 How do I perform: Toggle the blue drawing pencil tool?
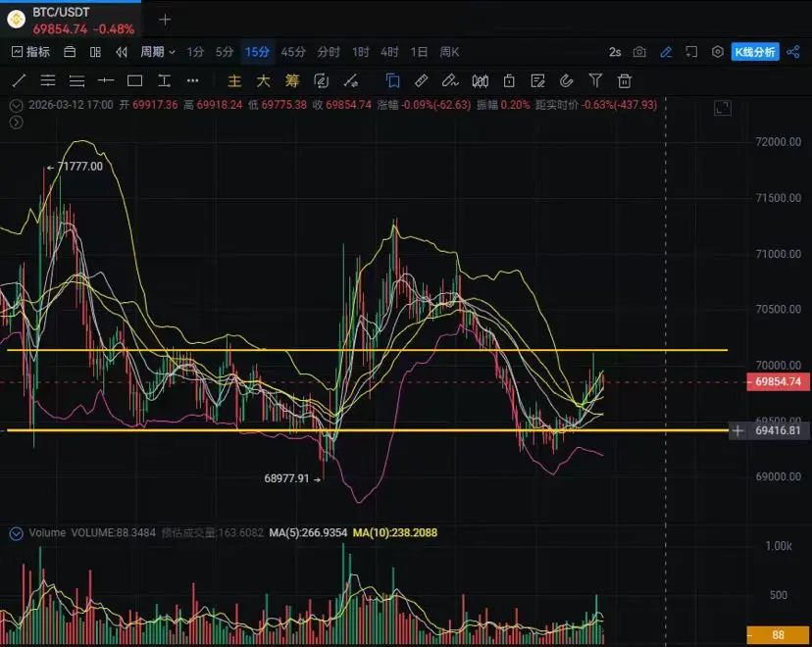[x=666, y=52]
